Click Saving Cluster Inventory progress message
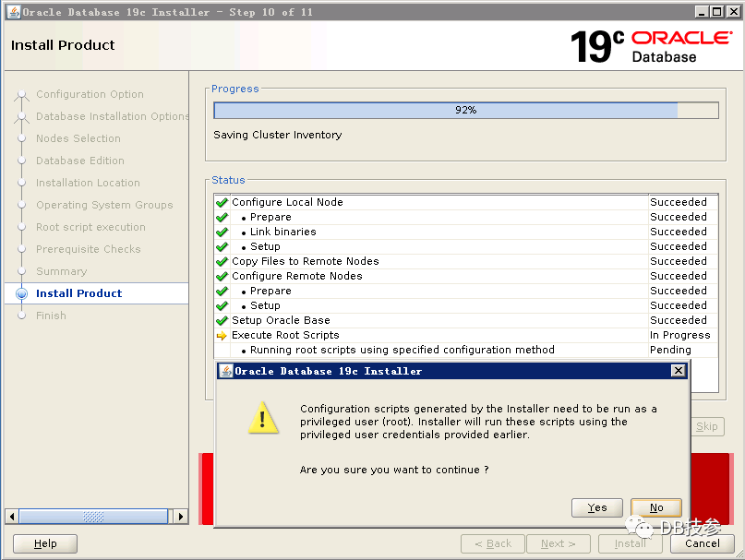This screenshot has width=745, height=560. pyautogui.click(x=278, y=135)
